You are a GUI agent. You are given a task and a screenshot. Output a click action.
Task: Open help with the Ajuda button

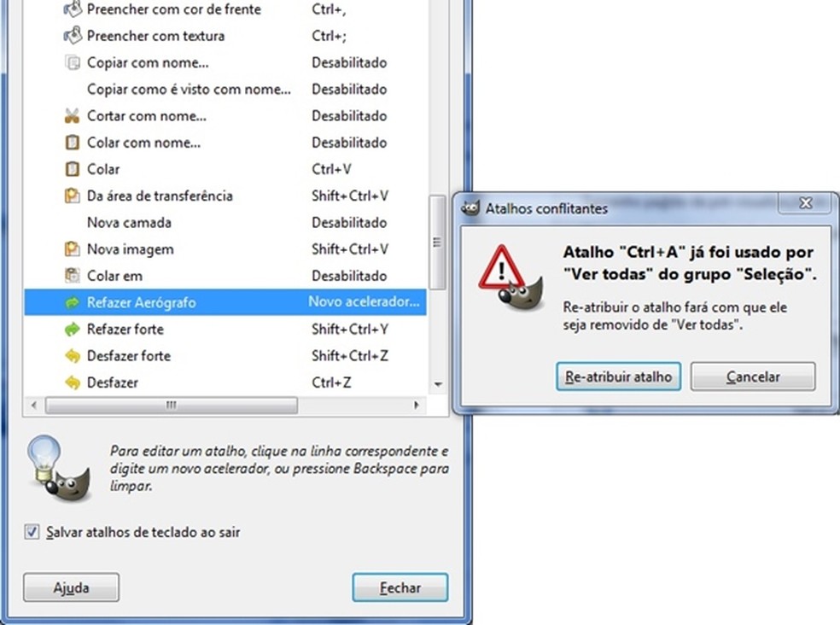click(71, 588)
